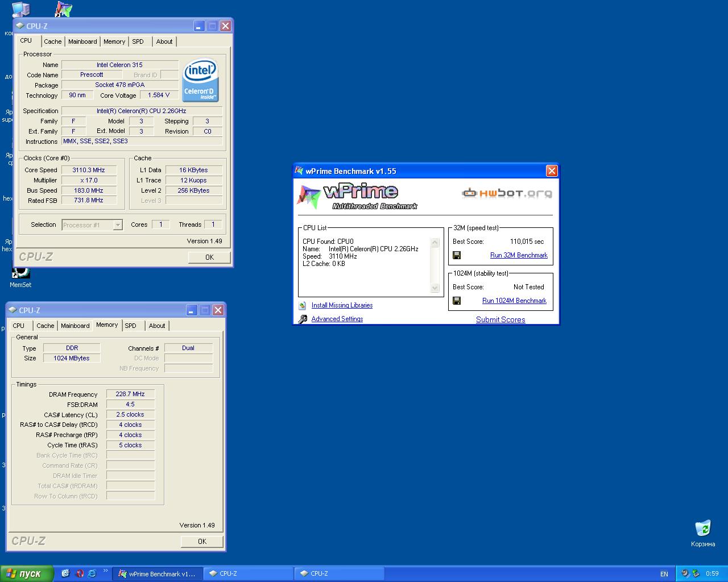Open the пуск Start menu button
The width and height of the screenshot is (728, 582).
27,573
